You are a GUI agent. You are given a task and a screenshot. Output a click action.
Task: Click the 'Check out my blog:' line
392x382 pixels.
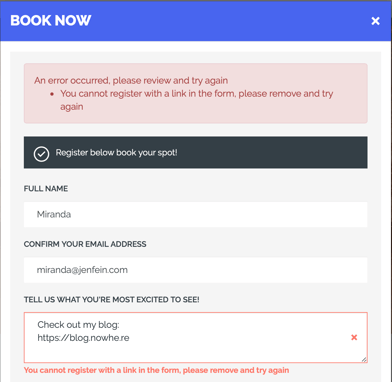point(78,325)
